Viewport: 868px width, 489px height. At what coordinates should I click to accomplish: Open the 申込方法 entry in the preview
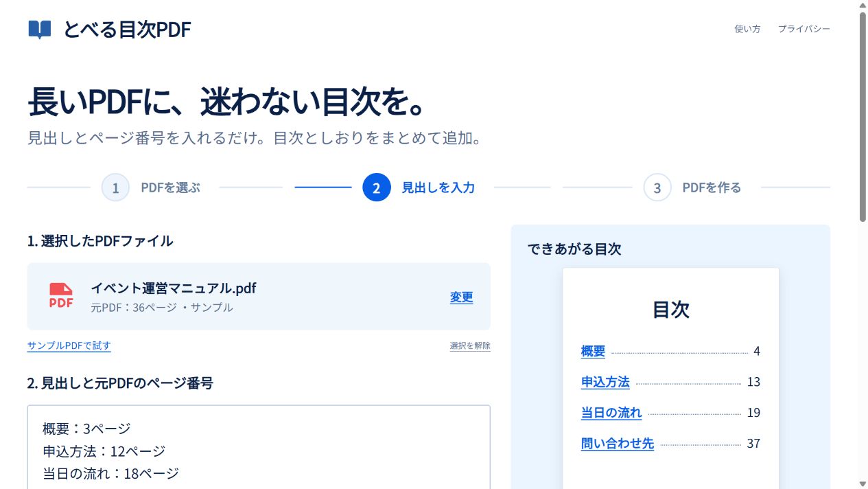pyautogui.click(x=605, y=382)
